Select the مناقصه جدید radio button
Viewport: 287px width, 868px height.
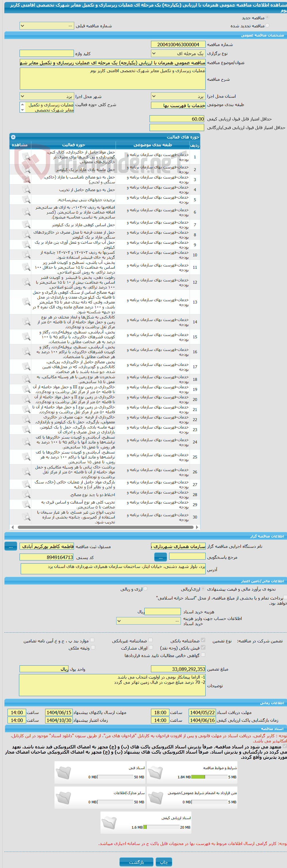(x=267, y=18)
